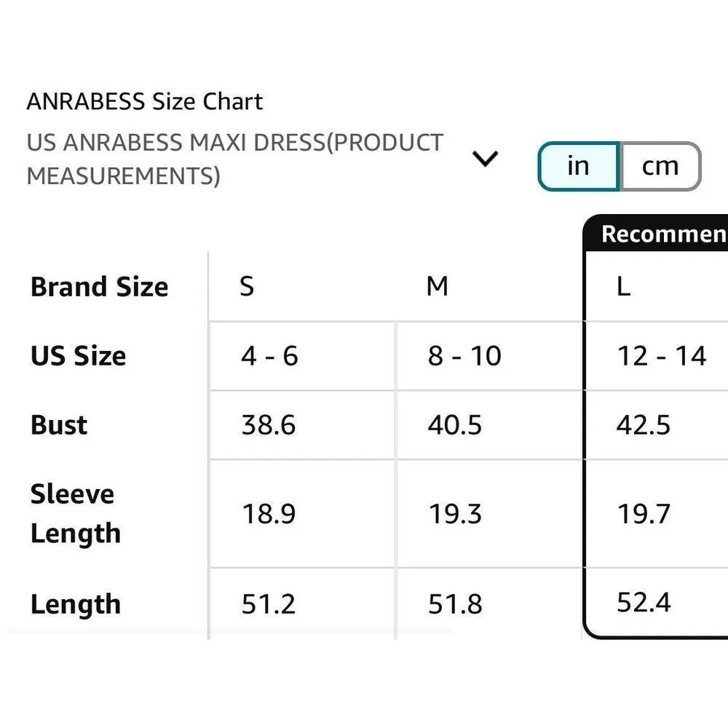The image size is (728, 728).
Task: Select the S brand size column
Action: point(248,287)
